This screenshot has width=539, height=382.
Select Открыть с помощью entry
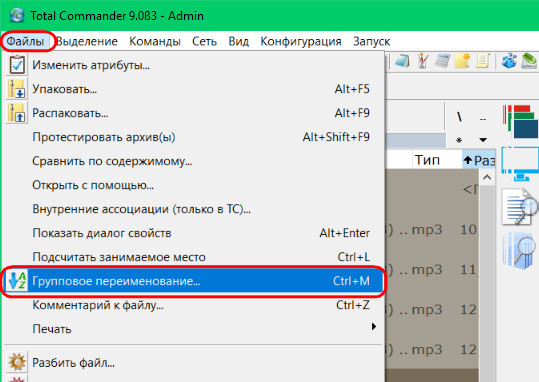(x=194, y=185)
